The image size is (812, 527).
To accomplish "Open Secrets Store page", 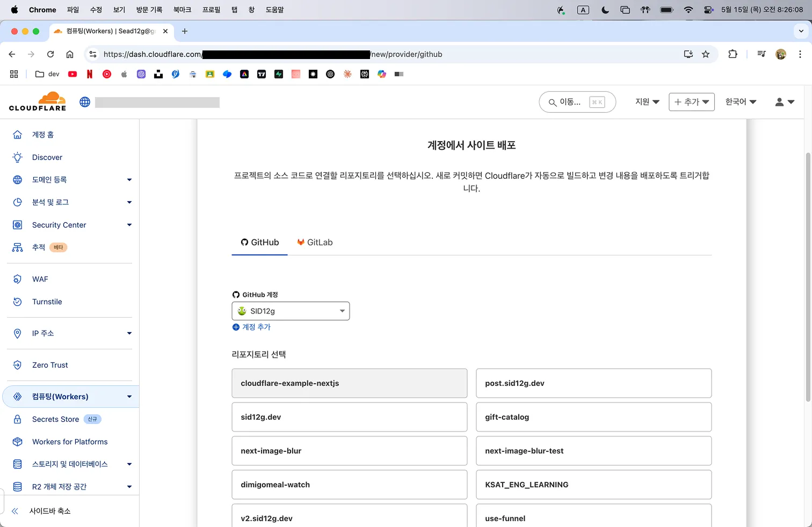I will pyautogui.click(x=55, y=419).
